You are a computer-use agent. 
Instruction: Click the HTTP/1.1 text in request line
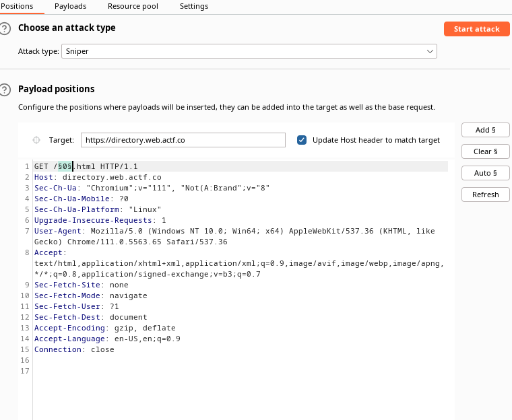[119, 166]
